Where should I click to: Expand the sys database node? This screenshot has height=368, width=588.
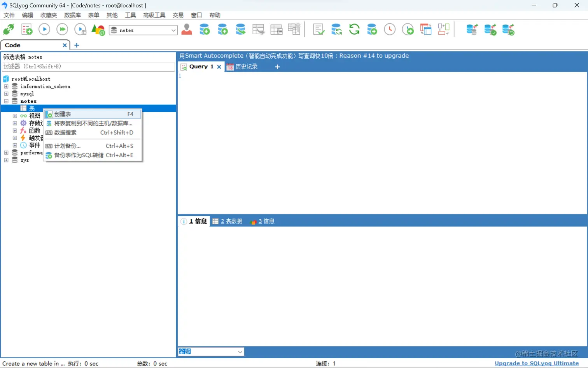(x=6, y=160)
